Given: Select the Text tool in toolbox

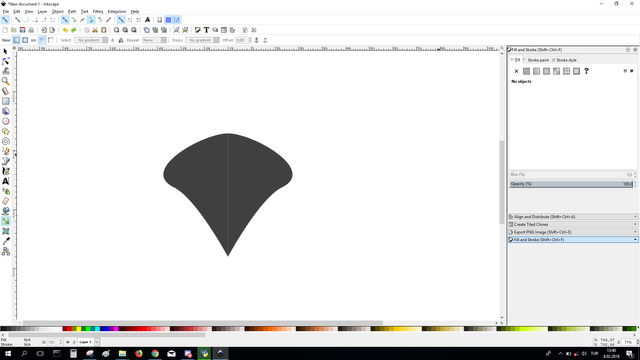Looking at the screenshot, I should click(5, 181).
